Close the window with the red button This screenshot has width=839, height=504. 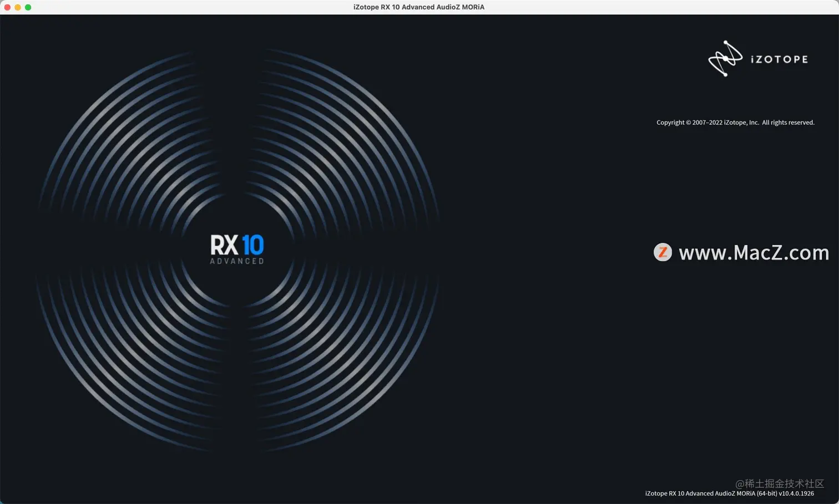coord(7,7)
